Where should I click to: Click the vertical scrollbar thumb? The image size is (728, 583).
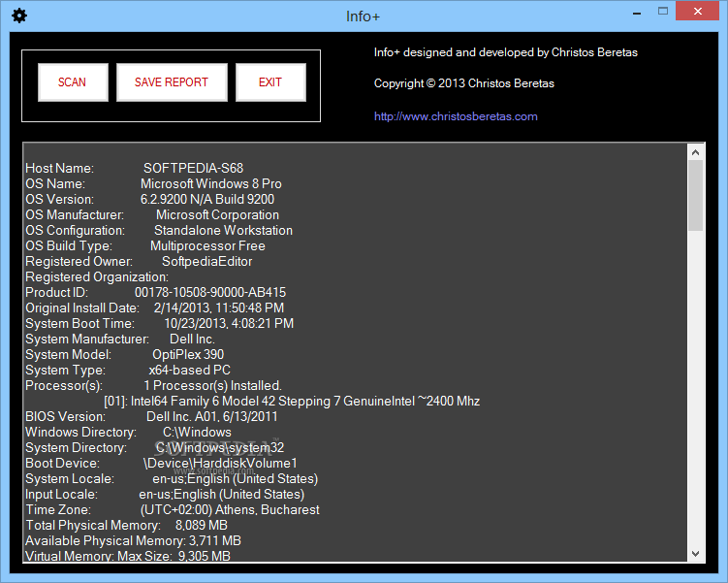[x=695, y=196]
